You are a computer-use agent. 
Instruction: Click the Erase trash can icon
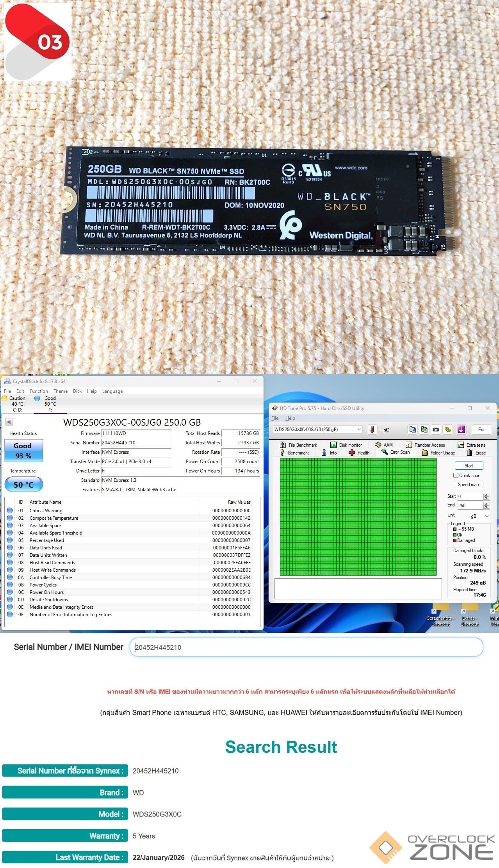(x=469, y=453)
